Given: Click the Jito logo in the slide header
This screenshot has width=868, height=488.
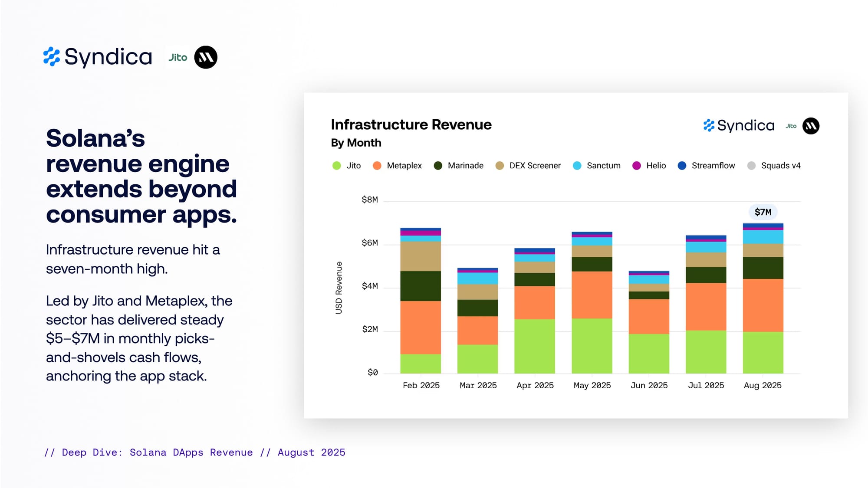Looking at the screenshot, I should [x=178, y=57].
